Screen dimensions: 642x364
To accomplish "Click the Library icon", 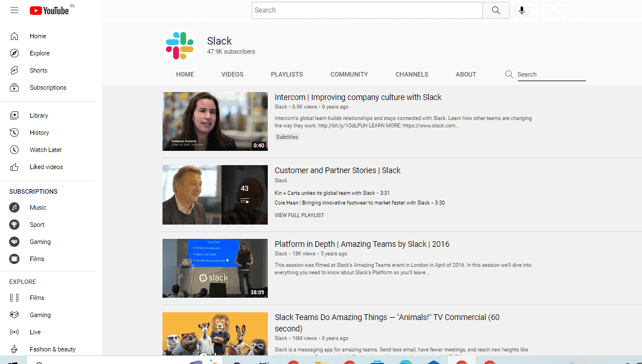I will point(14,115).
